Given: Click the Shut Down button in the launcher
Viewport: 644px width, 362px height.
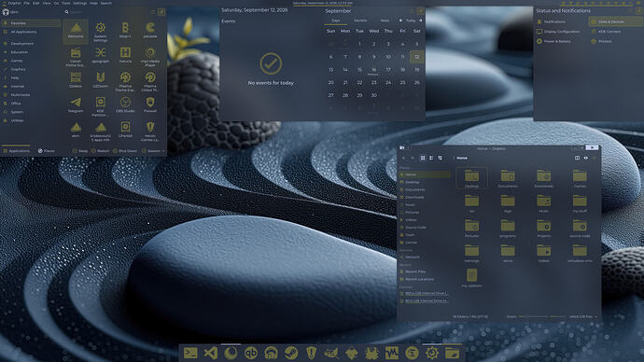Looking at the screenshot, I should [x=125, y=151].
